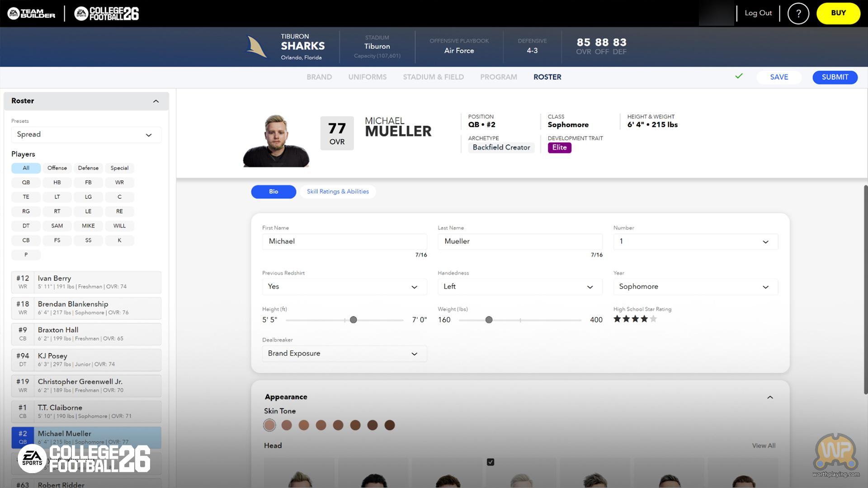Filter the roster by QB position
Viewport: 868px width, 488px height.
point(26,183)
